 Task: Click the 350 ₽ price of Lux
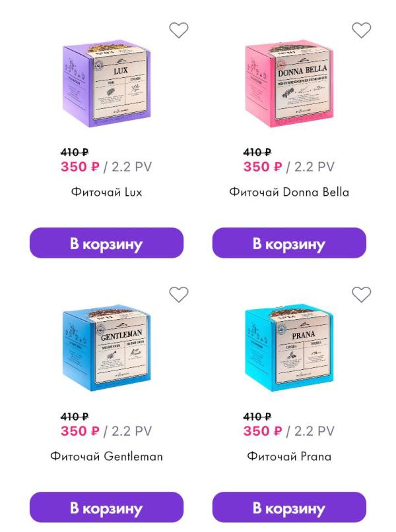coord(80,167)
